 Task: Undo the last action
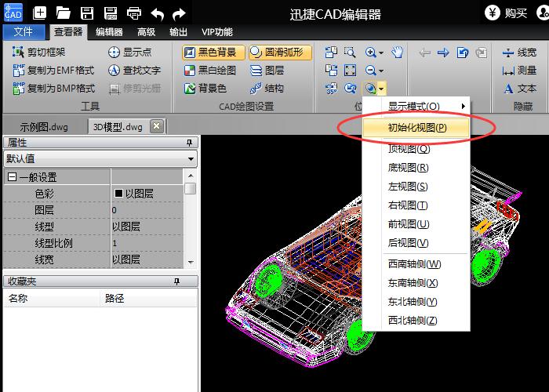(x=157, y=14)
